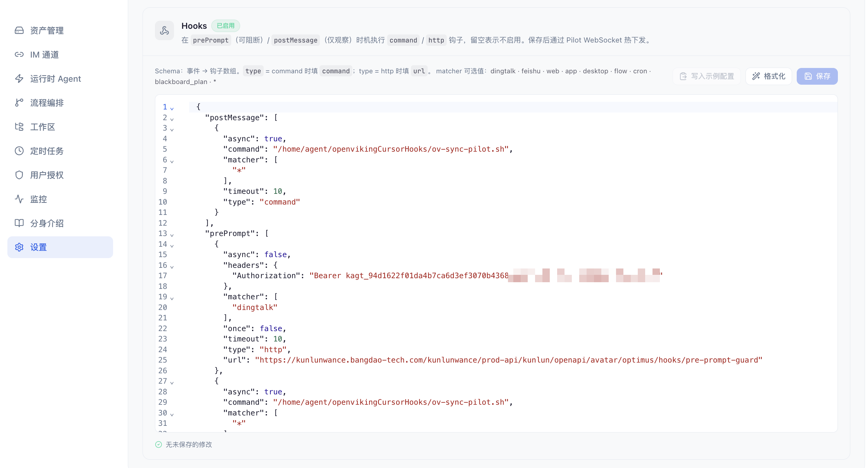Collapse matcher array at line 6
Image resolution: width=868 pixels, height=468 pixels.
point(172,161)
